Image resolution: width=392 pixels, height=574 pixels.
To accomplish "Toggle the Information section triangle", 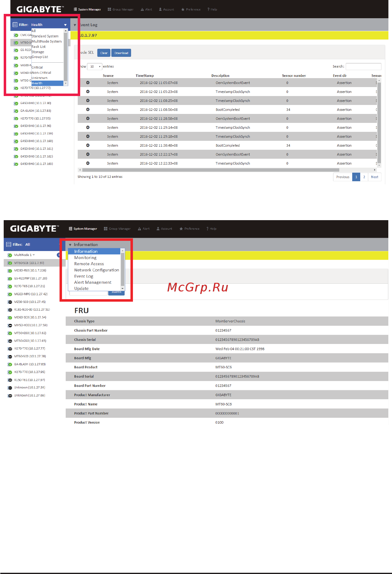I will 70,245.
